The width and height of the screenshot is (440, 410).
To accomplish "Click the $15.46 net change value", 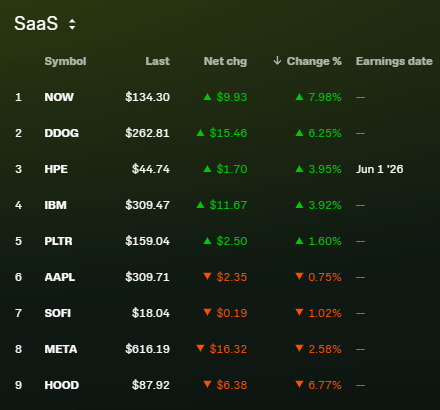I will pyautogui.click(x=228, y=133).
